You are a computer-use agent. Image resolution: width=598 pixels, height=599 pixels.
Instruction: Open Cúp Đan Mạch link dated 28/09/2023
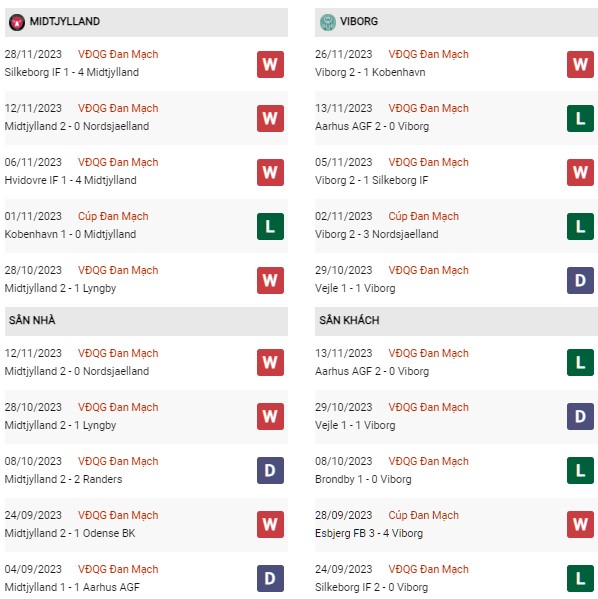click(423, 515)
